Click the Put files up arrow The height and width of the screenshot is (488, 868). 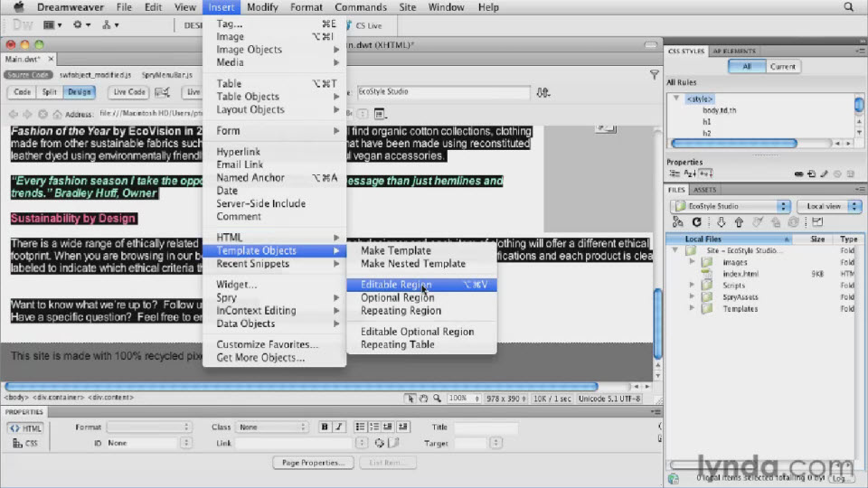coord(739,222)
